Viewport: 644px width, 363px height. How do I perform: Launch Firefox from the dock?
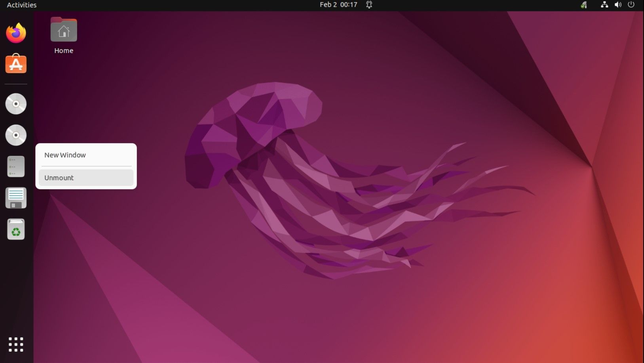[16, 33]
